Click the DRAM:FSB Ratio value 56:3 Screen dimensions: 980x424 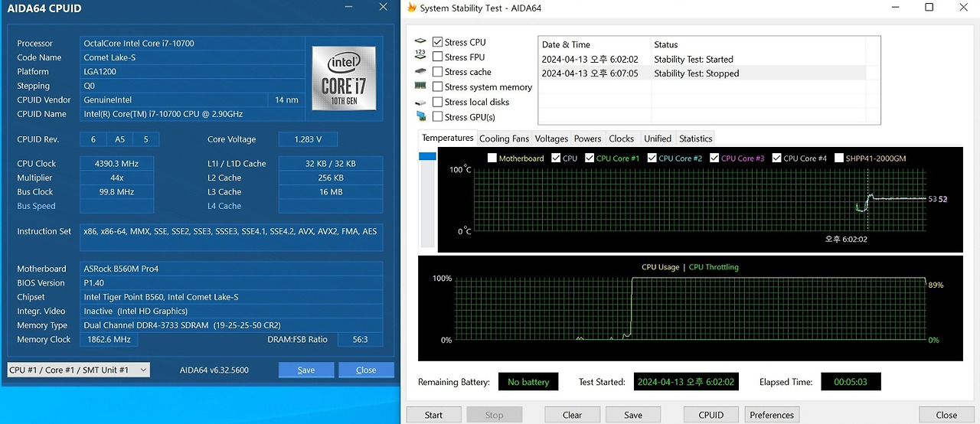coord(360,339)
